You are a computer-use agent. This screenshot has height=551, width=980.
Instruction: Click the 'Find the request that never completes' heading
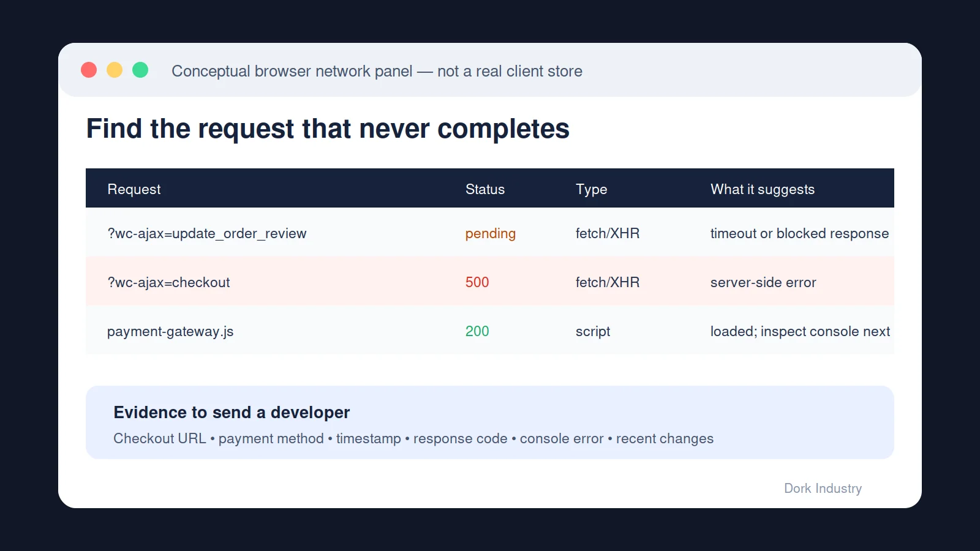(328, 129)
